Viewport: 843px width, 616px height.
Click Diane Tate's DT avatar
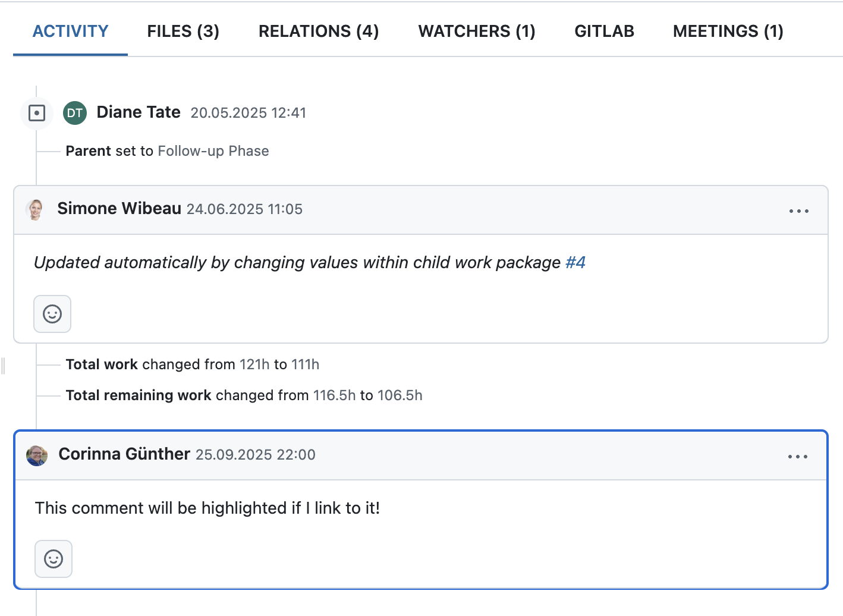tap(75, 113)
